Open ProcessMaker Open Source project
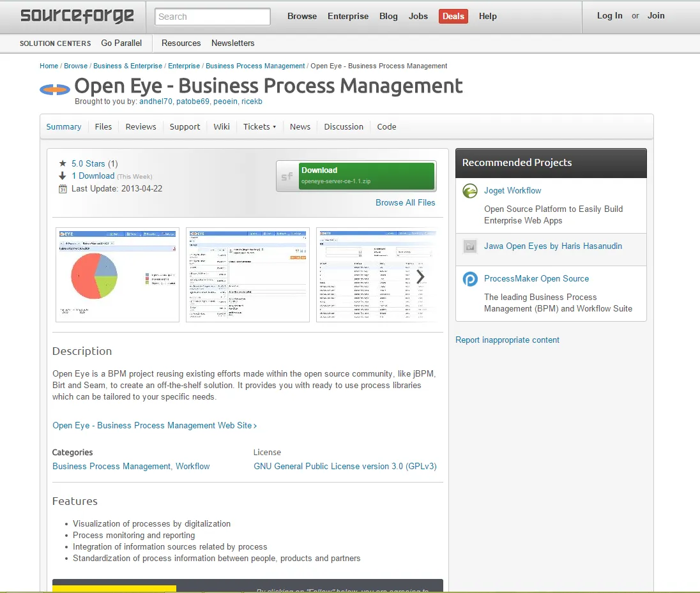The width and height of the screenshot is (700, 593). pyautogui.click(x=536, y=278)
